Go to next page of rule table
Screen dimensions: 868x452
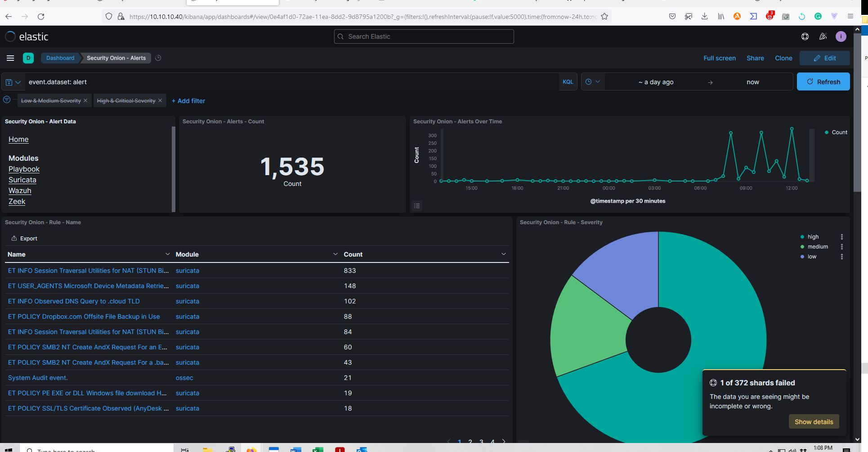point(504,442)
